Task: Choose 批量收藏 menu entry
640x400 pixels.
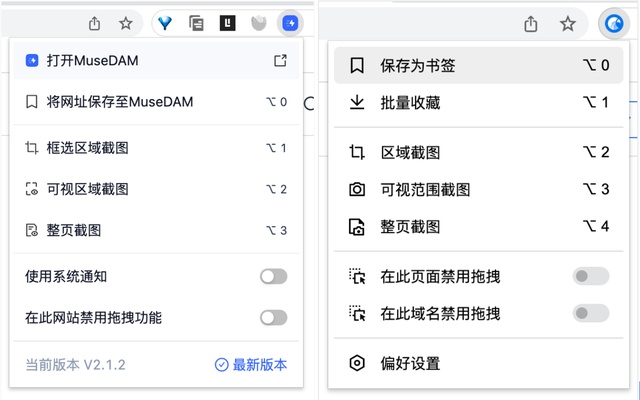Action: coord(478,102)
